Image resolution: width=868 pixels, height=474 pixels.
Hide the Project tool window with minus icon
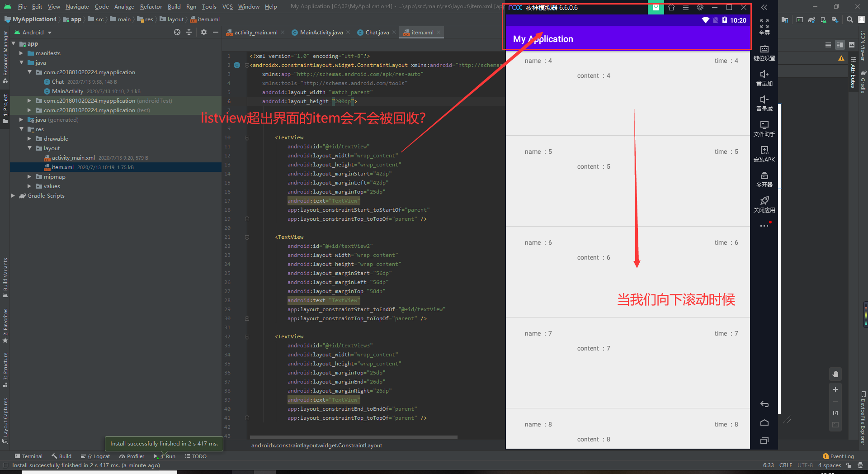click(216, 32)
